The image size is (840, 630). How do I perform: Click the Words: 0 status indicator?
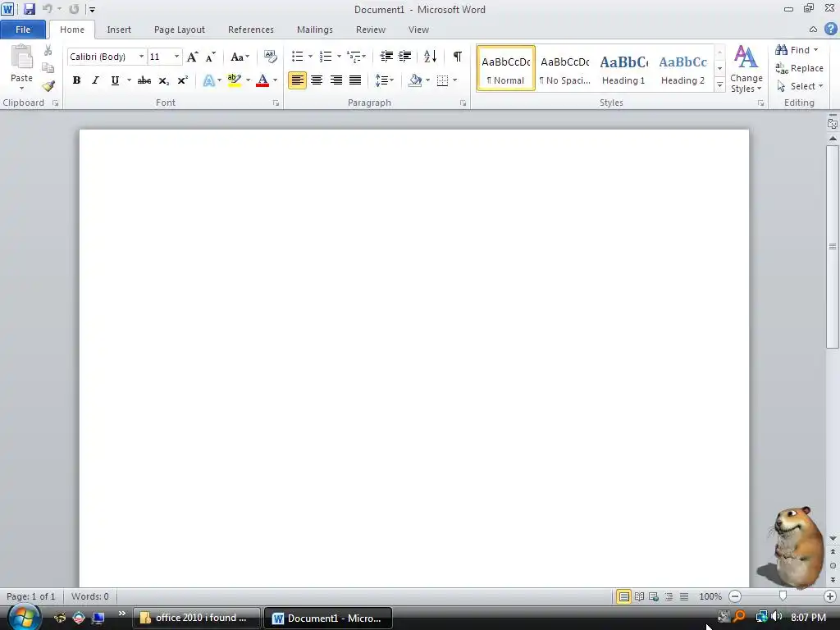(x=90, y=596)
